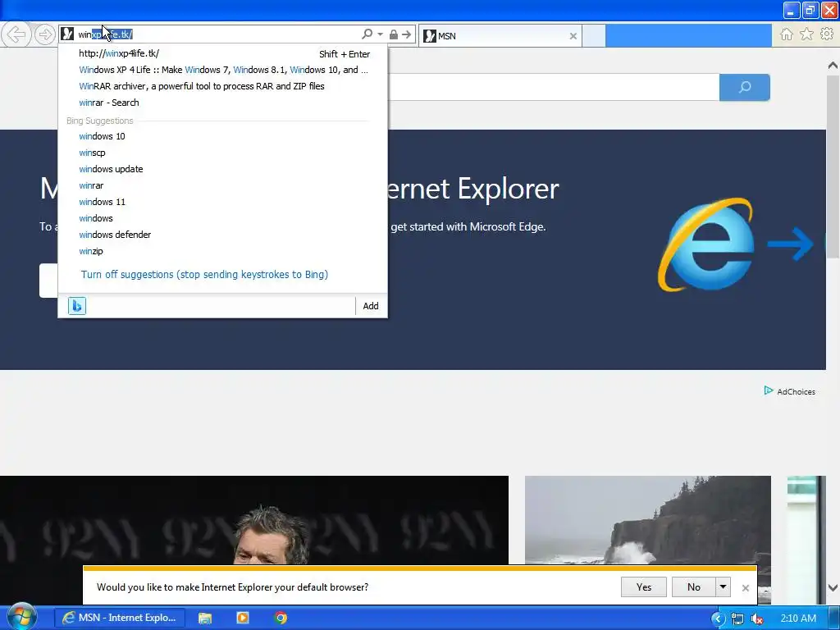This screenshot has height=630, width=840.
Task: Open the Tools gear icon
Action: pos(827,34)
